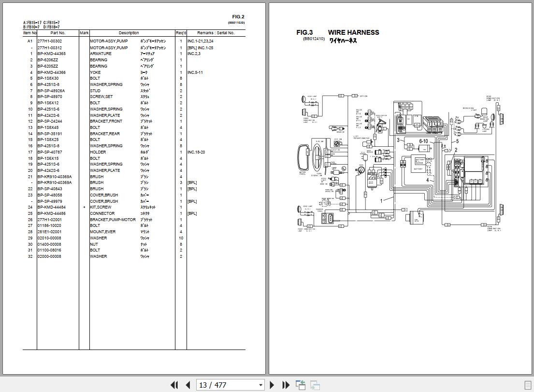Select part number 277H1-00302 in the table
534x392 pixels.
51,41
